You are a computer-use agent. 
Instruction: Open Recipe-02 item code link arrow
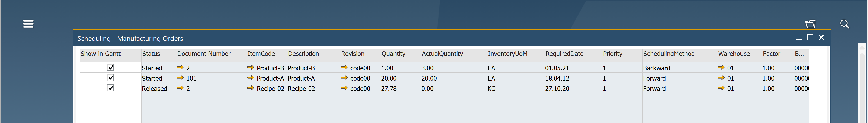coord(250,88)
